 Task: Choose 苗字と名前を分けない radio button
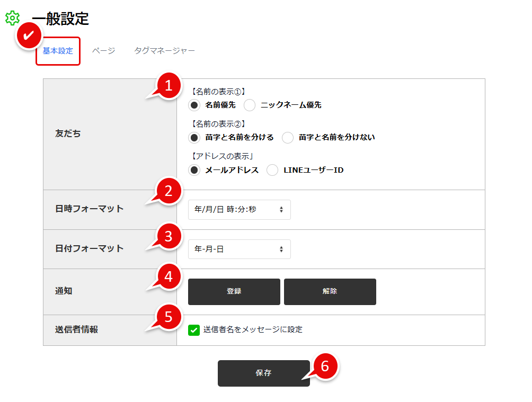pos(288,138)
